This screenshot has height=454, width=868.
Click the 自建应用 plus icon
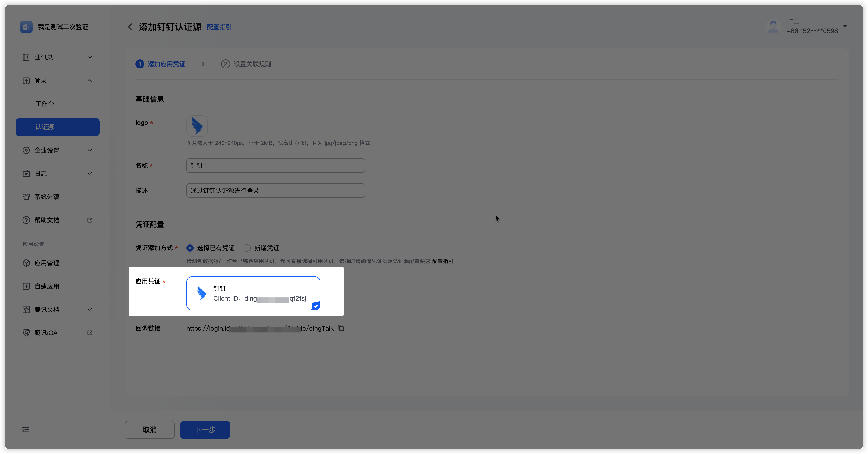tap(26, 286)
